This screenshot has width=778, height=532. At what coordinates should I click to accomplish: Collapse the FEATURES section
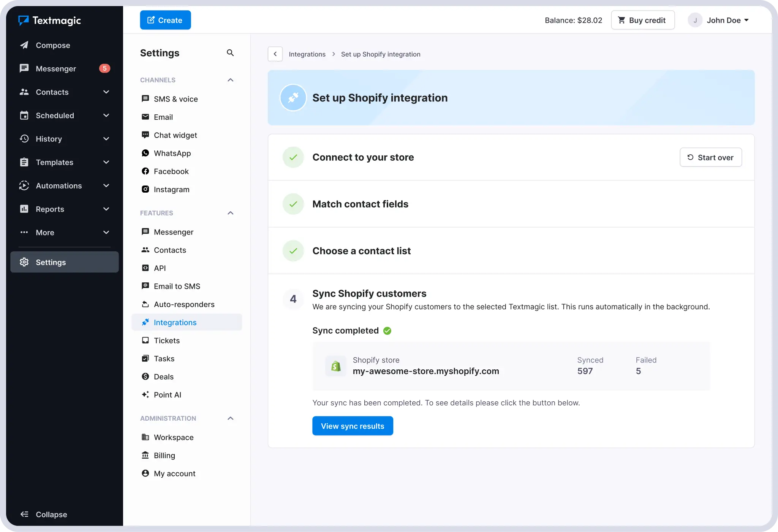[230, 213]
